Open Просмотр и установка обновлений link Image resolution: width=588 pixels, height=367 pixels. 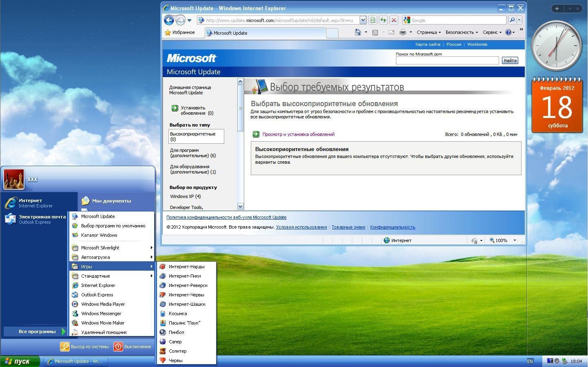click(x=298, y=134)
